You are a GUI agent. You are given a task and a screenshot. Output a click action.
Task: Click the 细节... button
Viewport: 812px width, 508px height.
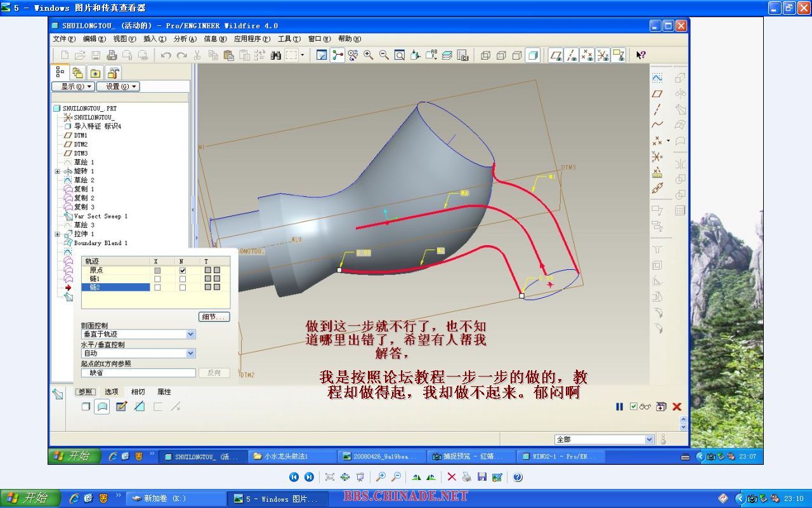click(214, 317)
